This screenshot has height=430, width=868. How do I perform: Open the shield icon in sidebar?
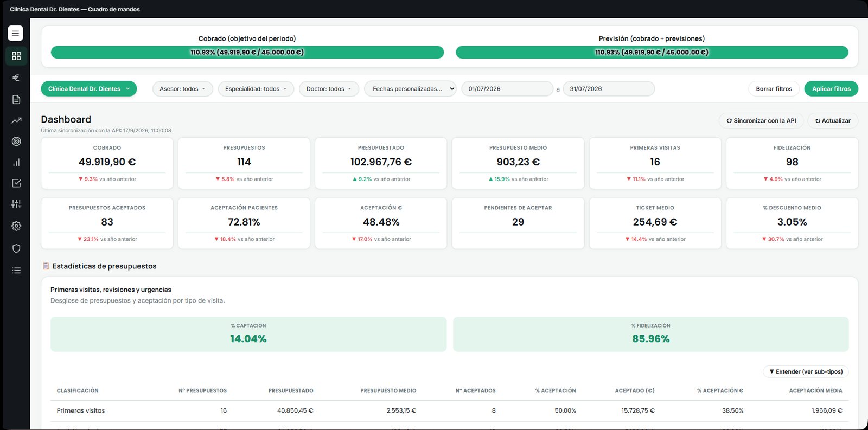point(16,248)
